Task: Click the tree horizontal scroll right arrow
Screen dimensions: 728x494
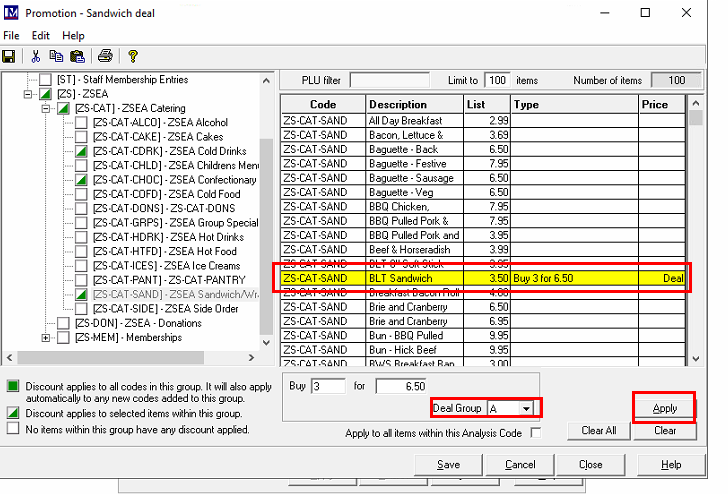Action: (x=251, y=358)
